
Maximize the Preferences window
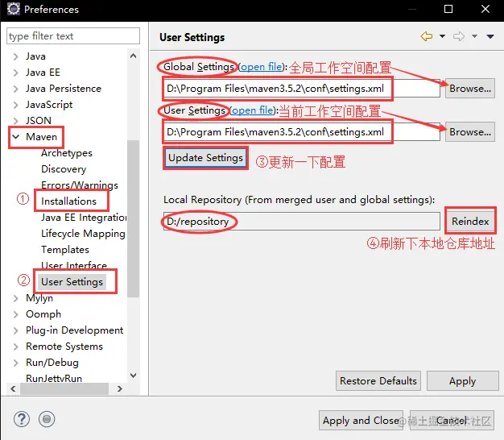coord(448,9)
